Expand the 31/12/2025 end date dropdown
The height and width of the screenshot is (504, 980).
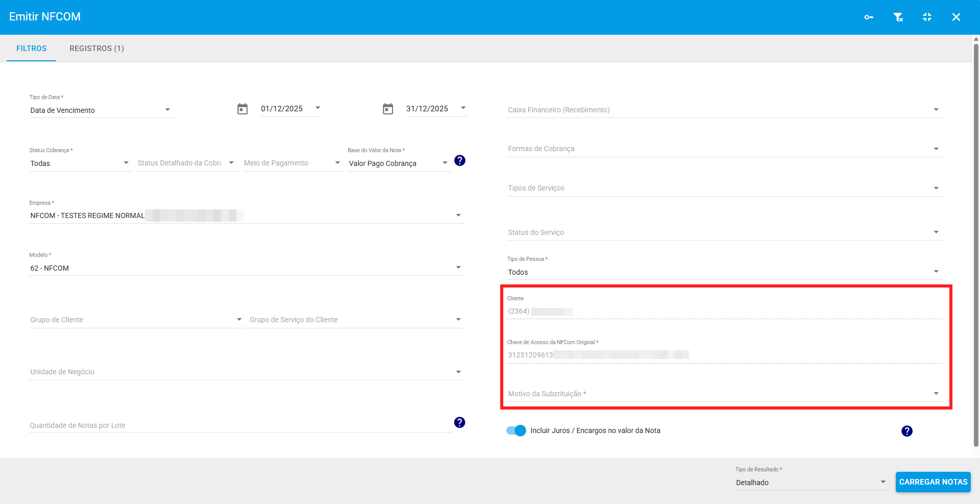tap(436, 109)
